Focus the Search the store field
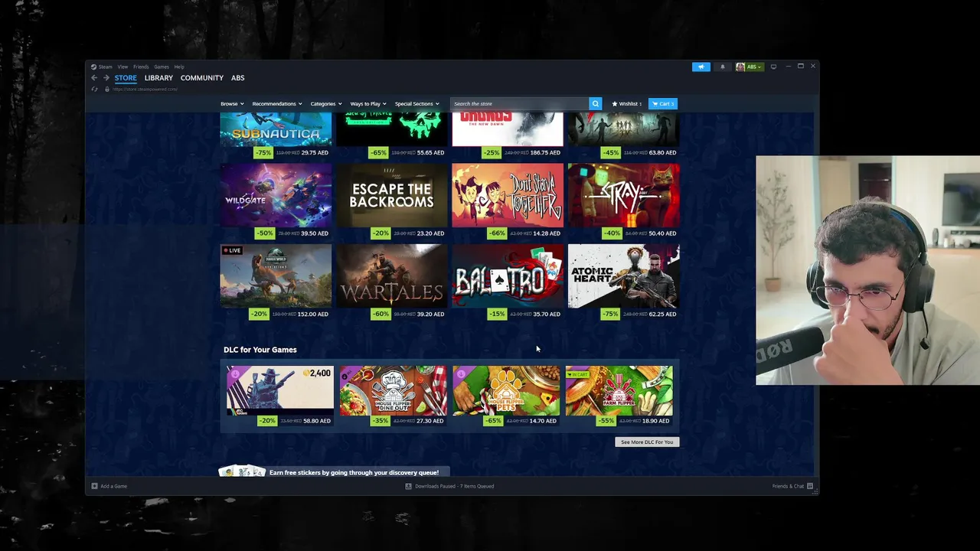 520,103
